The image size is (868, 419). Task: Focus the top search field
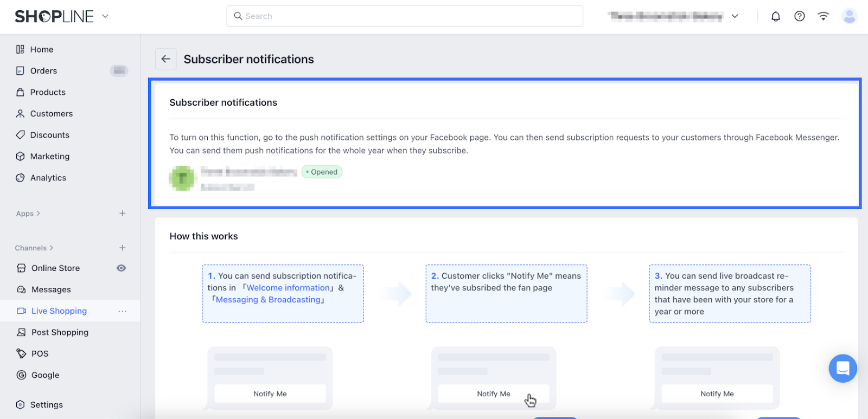[x=405, y=16]
